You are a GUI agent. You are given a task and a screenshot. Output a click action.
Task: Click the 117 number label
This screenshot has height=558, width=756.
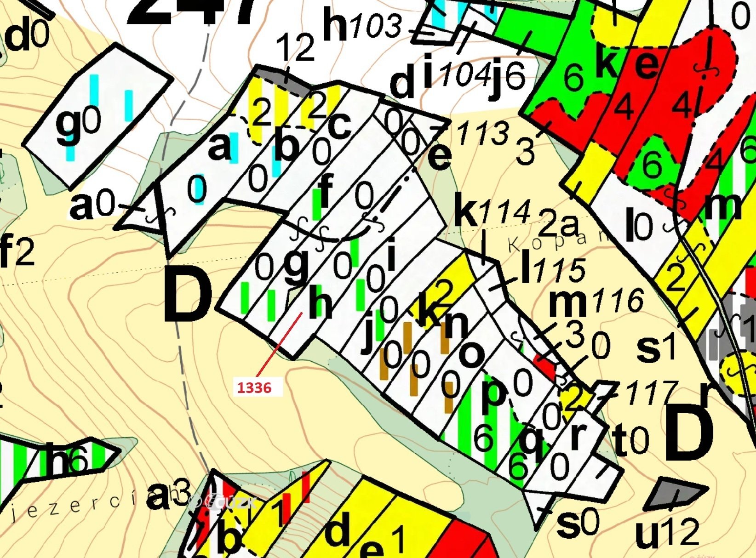coord(651,392)
